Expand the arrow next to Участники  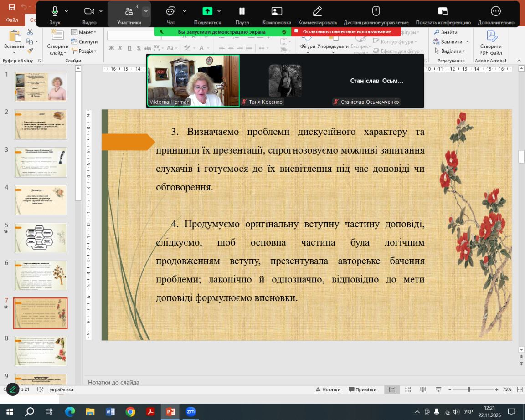pos(146,11)
